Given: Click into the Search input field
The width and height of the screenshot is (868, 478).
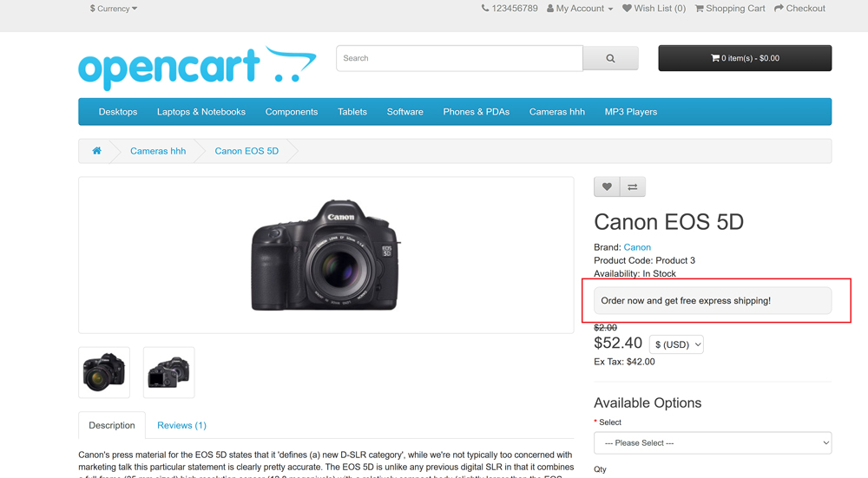Looking at the screenshot, I should 459,58.
